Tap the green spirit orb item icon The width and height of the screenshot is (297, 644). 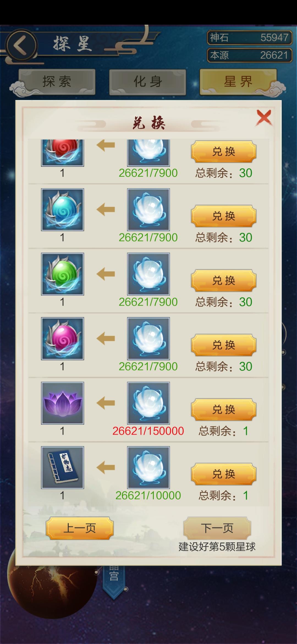pyautogui.click(x=62, y=274)
